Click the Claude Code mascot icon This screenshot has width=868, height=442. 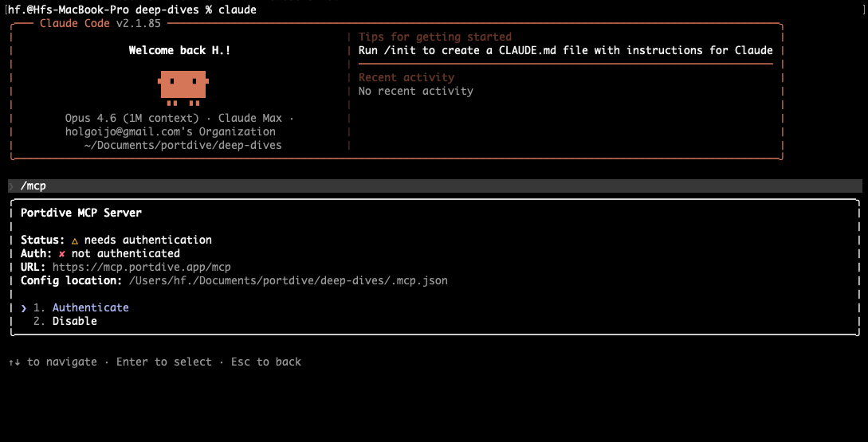[x=183, y=88]
